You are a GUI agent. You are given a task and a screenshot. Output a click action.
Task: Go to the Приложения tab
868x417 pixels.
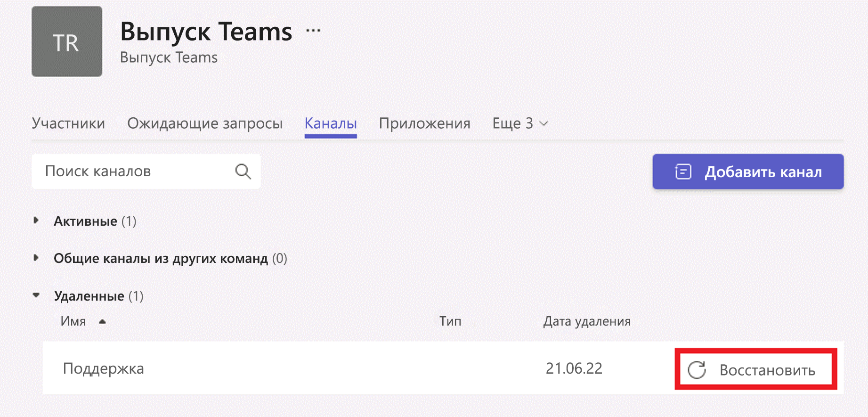[x=425, y=123]
